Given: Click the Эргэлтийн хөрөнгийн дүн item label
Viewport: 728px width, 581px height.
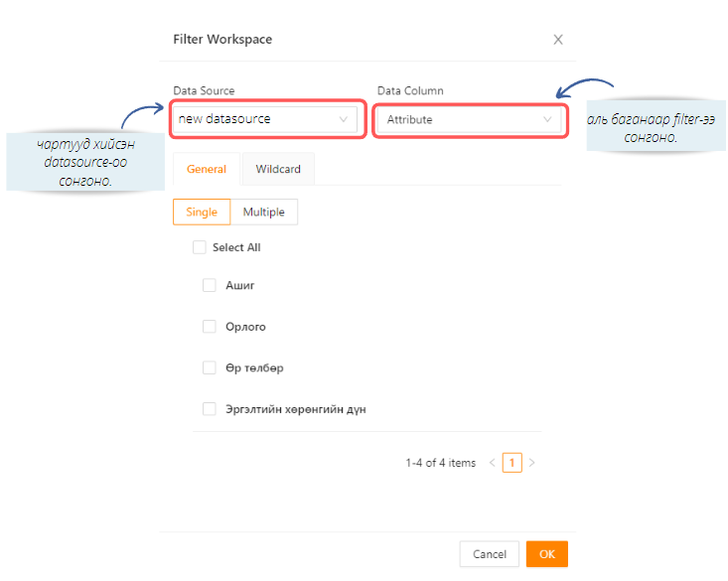Looking at the screenshot, I should tap(296, 409).
